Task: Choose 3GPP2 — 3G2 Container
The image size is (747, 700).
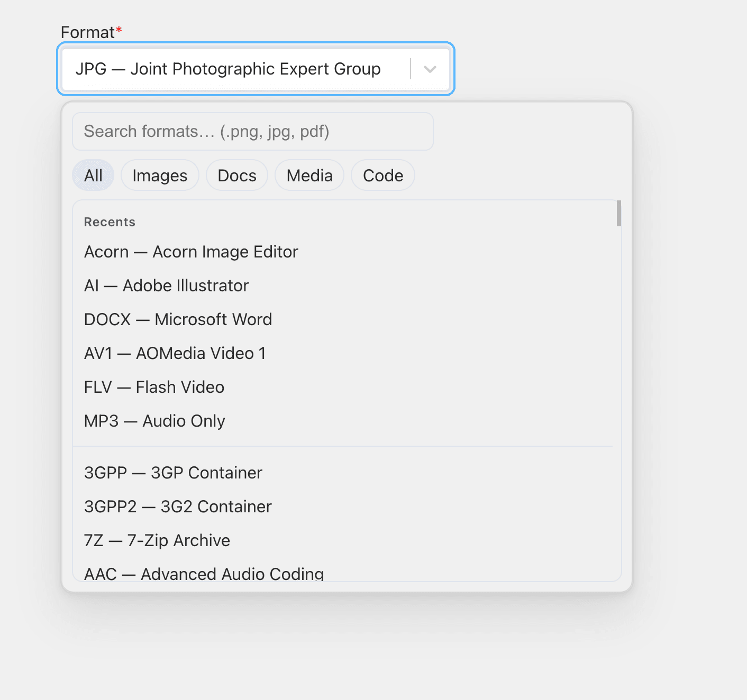Action: [178, 506]
